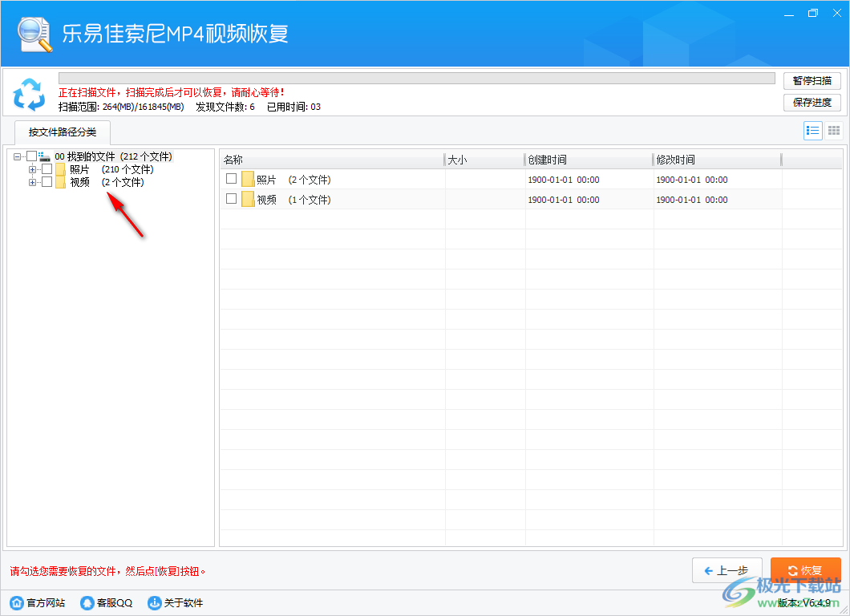Viewport: 850px width, 616px height.
Task: Switch to list view icon
Action: coord(812,131)
